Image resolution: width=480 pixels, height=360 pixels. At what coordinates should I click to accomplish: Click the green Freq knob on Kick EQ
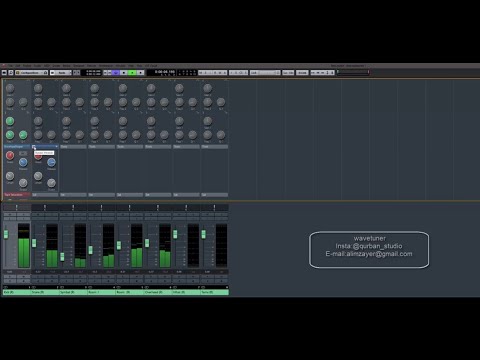[x=10, y=135]
